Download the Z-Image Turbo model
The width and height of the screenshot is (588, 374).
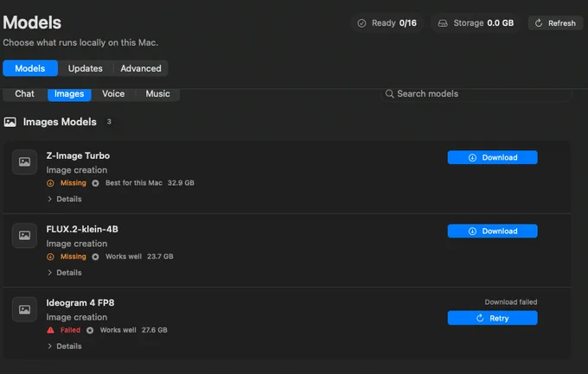point(492,157)
